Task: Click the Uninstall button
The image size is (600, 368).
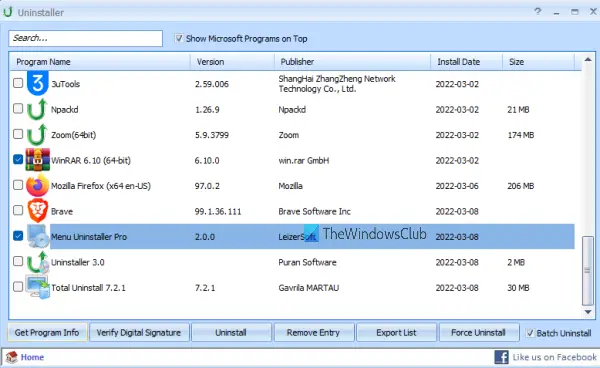Action: tap(231, 332)
